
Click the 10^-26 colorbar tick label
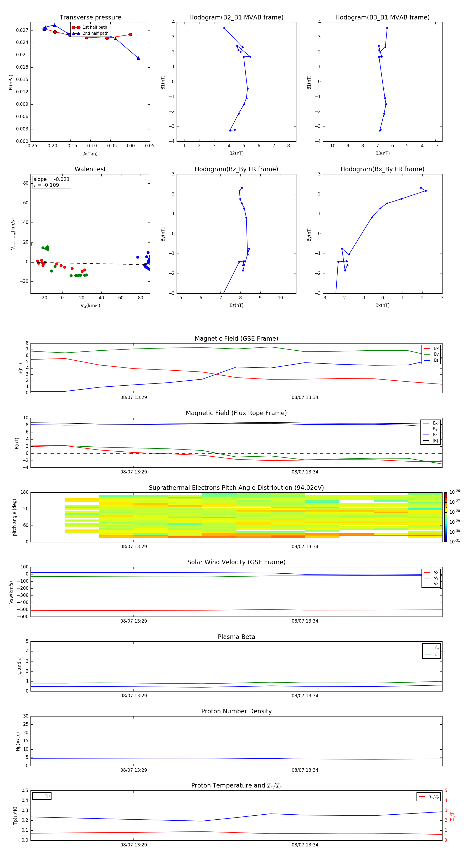pyautogui.click(x=455, y=492)
